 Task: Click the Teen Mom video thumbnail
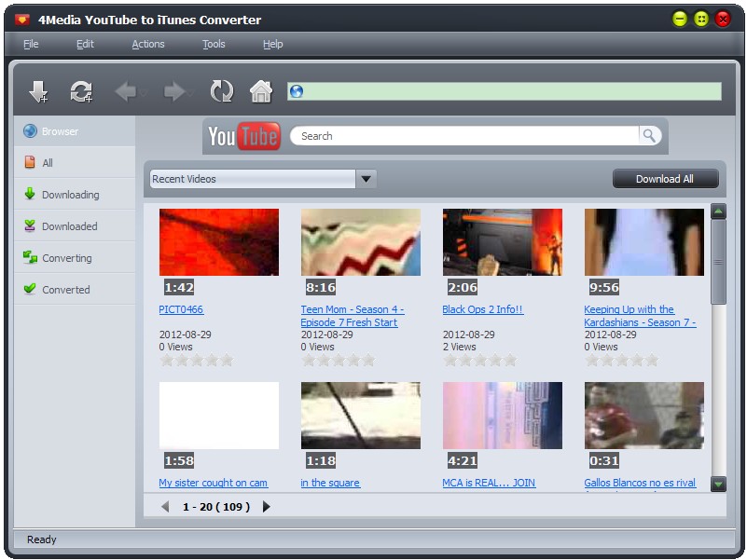coord(361,242)
